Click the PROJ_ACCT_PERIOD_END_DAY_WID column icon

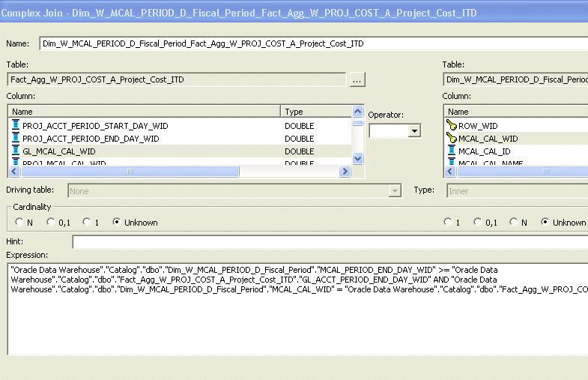16,138
